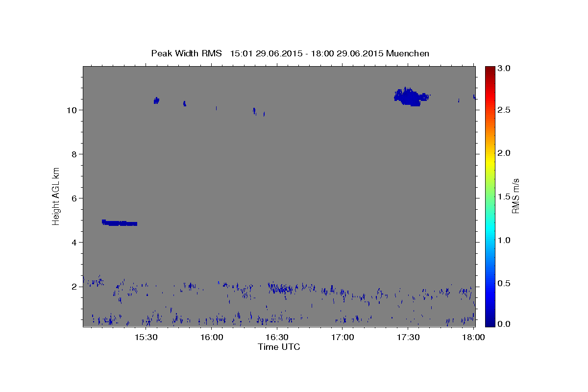Click the colorbar value 1.5
588x392 pixels.
tap(505, 196)
